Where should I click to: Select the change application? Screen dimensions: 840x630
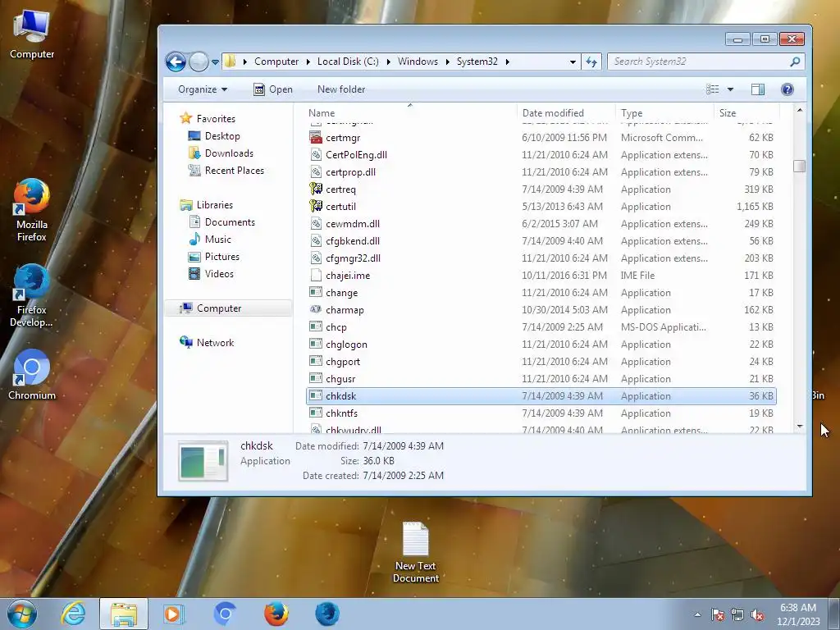(x=341, y=293)
